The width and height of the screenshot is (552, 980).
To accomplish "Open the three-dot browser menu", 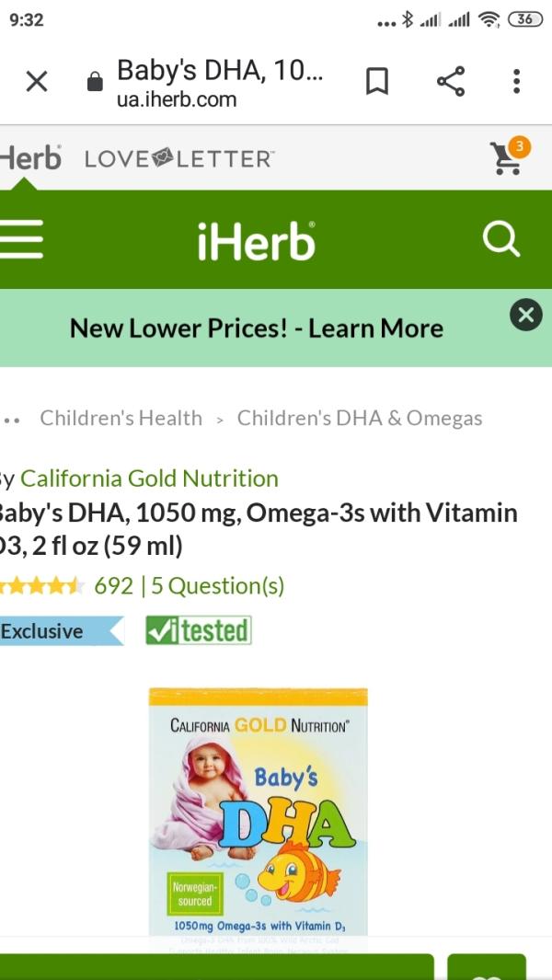I will pos(516,81).
